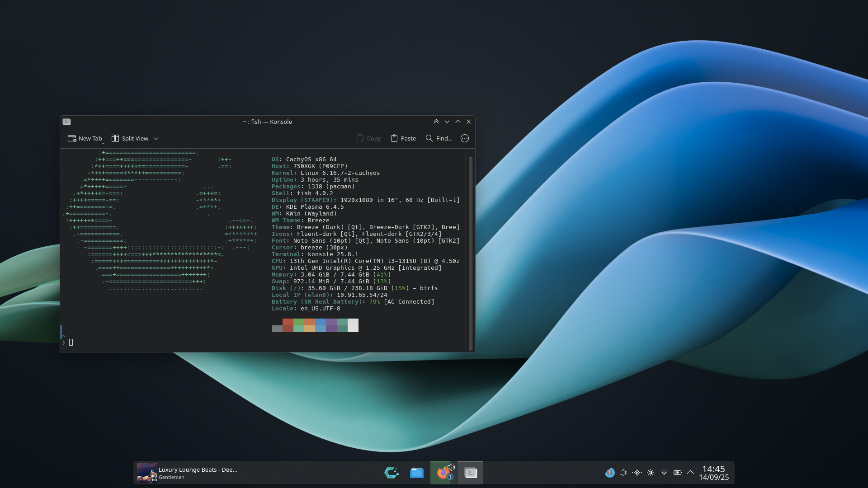Expand the Split View dropdown chevron
The image size is (868, 488).
(156, 138)
